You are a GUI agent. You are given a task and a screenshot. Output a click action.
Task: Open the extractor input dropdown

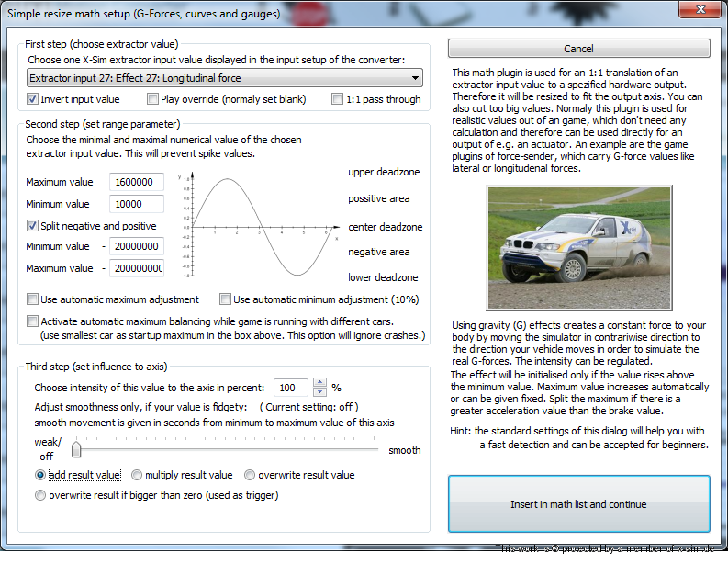pos(224,78)
